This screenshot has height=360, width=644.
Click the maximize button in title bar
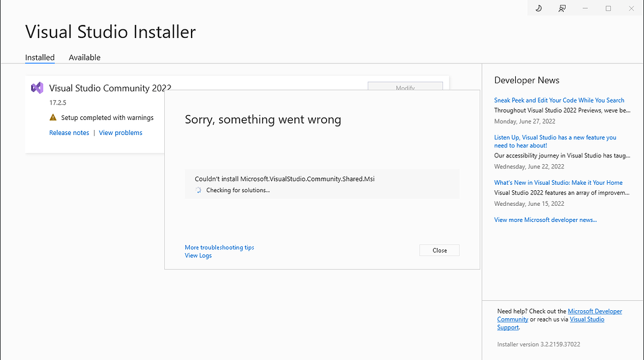pos(607,8)
